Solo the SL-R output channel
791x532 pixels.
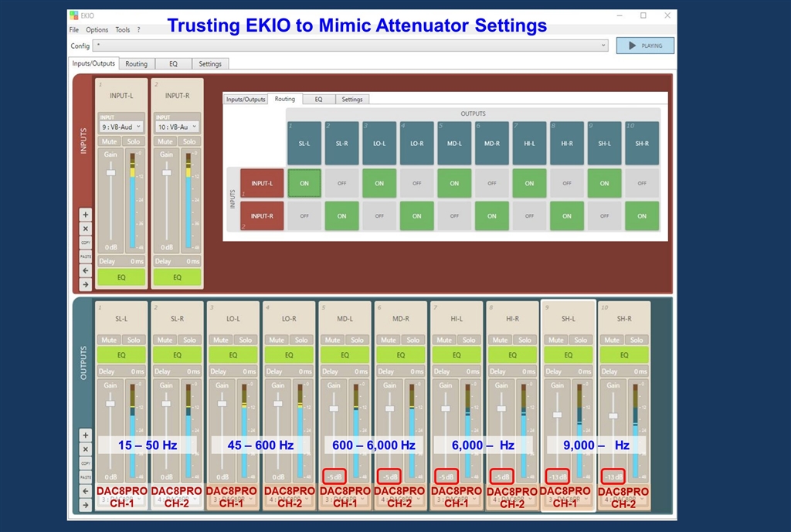pyautogui.click(x=189, y=340)
